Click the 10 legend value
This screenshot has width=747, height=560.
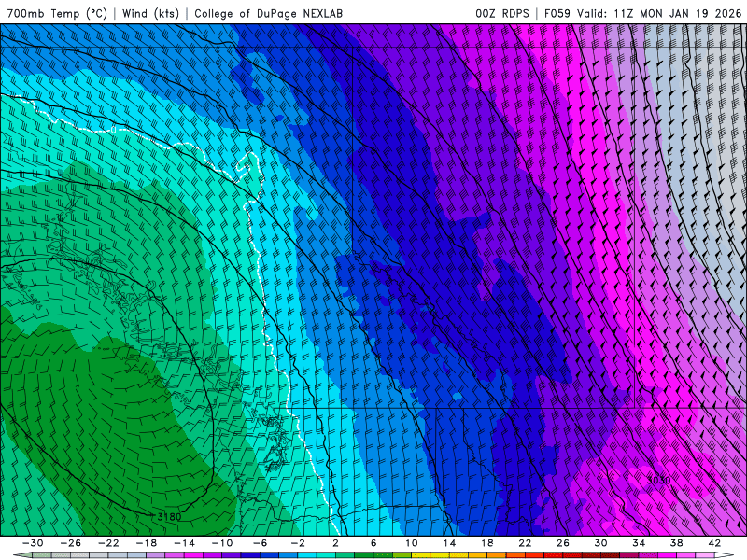(411, 543)
